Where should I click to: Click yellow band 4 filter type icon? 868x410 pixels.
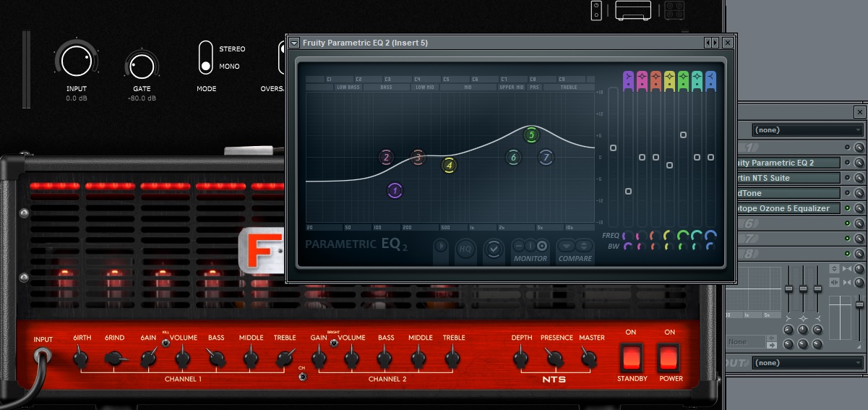(669, 78)
